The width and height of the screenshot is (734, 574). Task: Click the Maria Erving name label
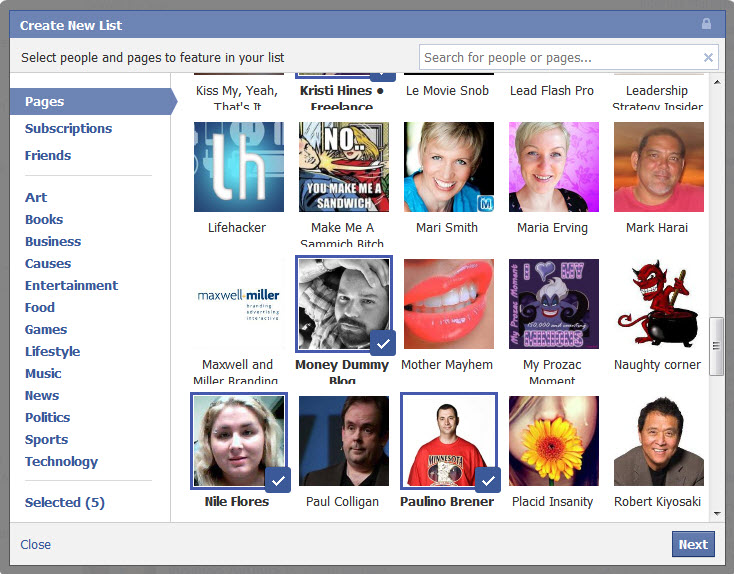coord(552,228)
